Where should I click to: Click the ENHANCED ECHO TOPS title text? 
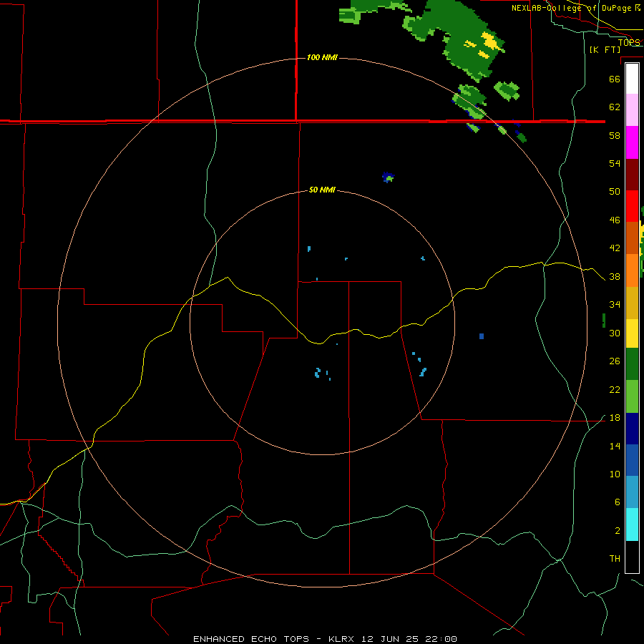(251, 639)
